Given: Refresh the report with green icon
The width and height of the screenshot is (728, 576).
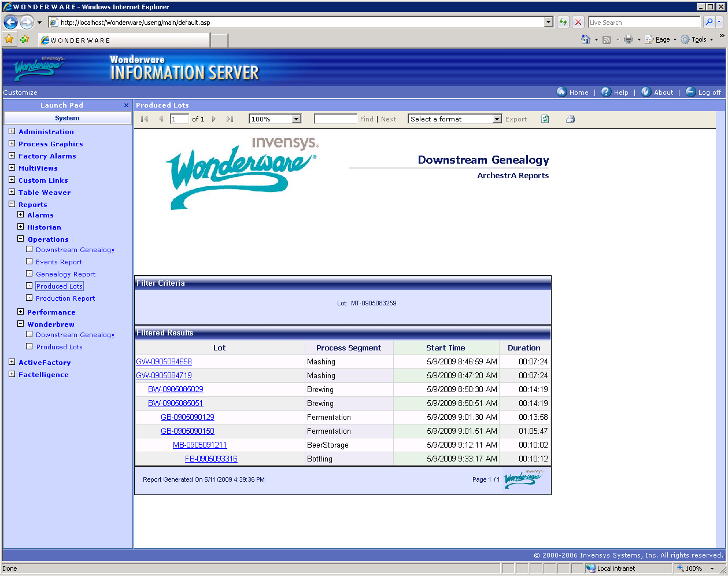Looking at the screenshot, I should coord(545,119).
